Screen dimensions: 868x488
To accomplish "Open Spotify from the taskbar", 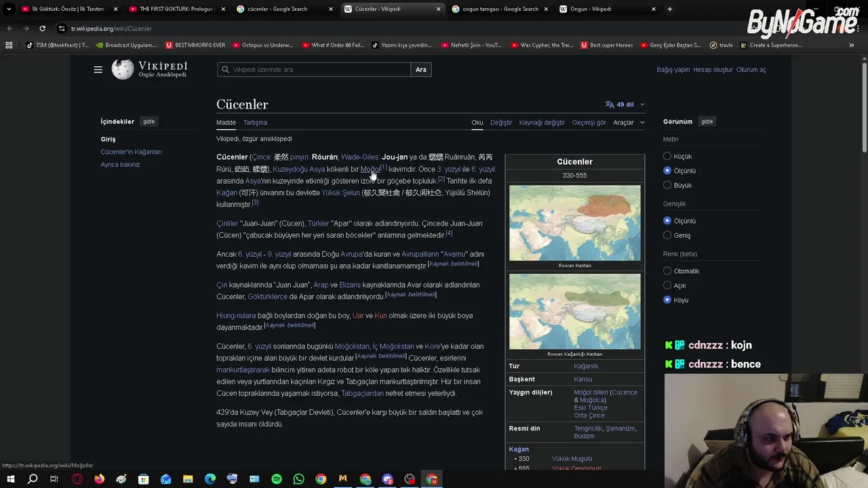I will click(x=277, y=479).
